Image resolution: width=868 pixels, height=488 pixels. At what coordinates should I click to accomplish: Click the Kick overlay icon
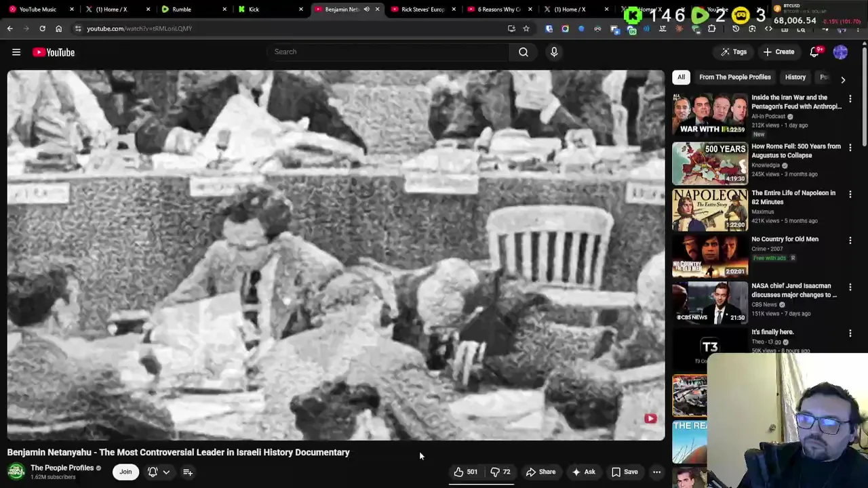coord(632,15)
